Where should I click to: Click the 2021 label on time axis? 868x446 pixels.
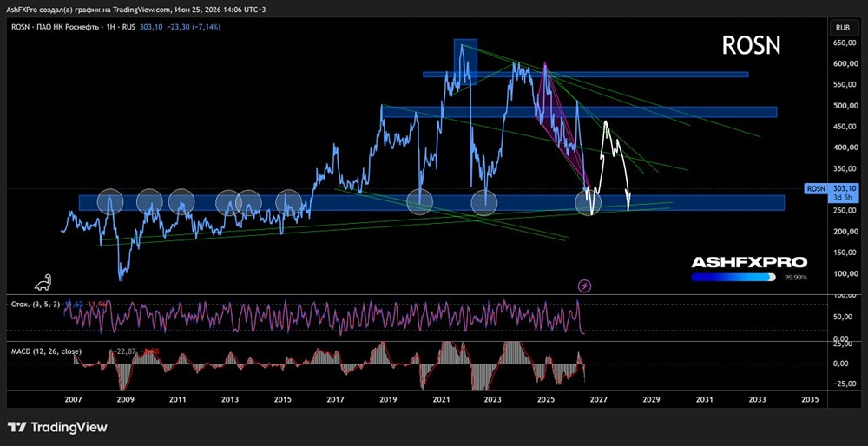click(x=441, y=399)
